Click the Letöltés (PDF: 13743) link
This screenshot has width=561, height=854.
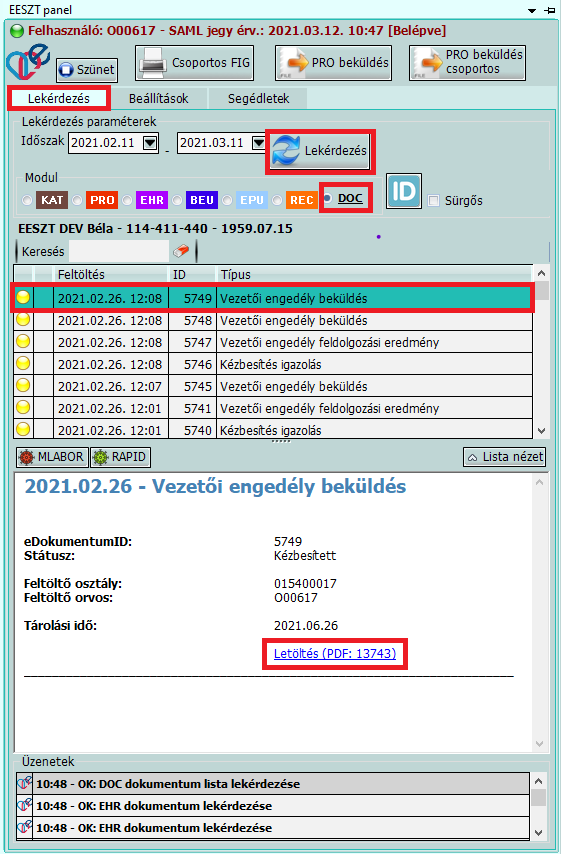click(335, 654)
